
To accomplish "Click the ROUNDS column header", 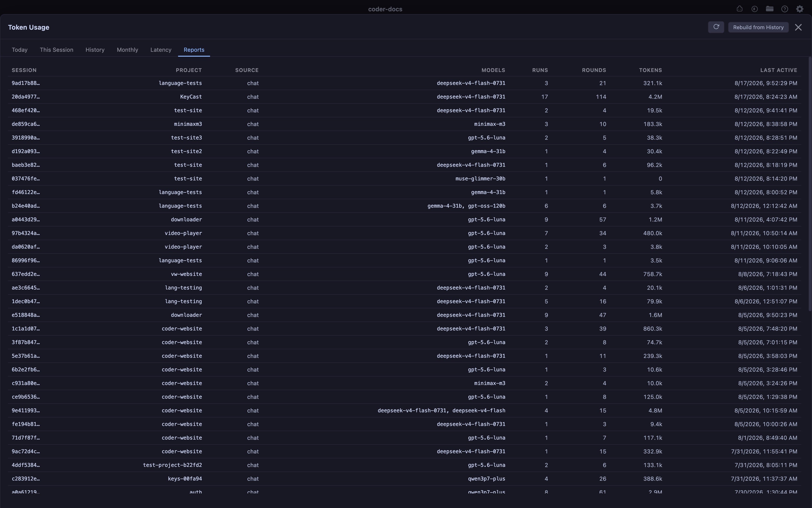I will (594, 70).
